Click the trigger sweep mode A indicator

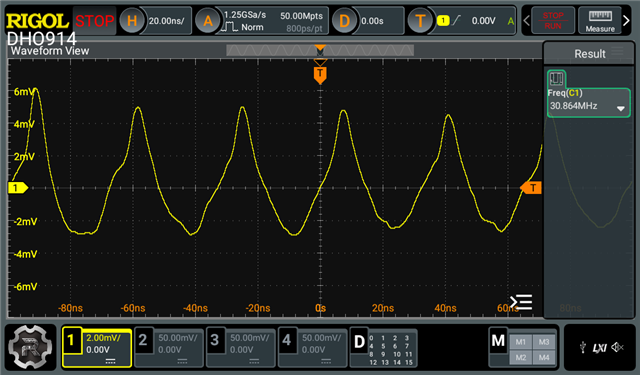[511, 21]
